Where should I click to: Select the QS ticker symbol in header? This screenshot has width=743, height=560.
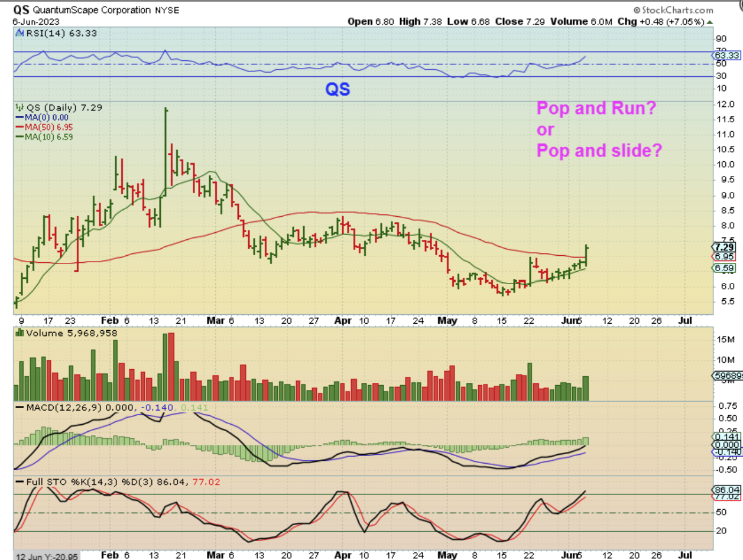pyautogui.click(x=21, y=10)
